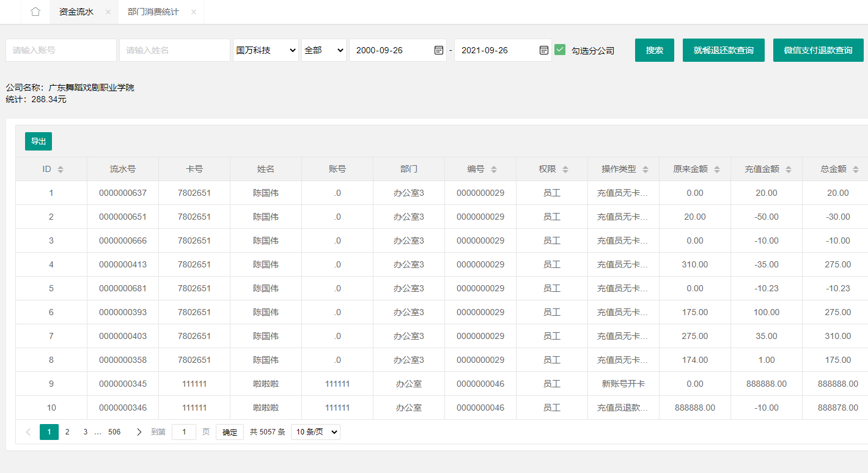Sort by 编号 column sort icon
The width and height of the screenshot is (868, 473).
click(x=494, y=169)
